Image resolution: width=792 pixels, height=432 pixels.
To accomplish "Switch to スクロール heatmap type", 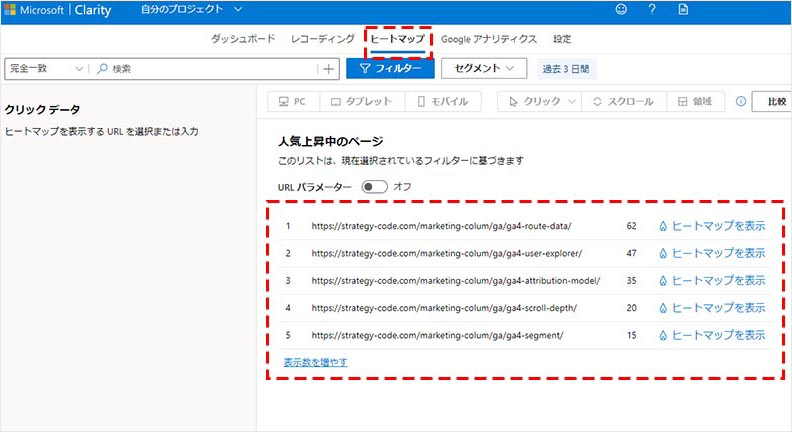I will [623, 101].
